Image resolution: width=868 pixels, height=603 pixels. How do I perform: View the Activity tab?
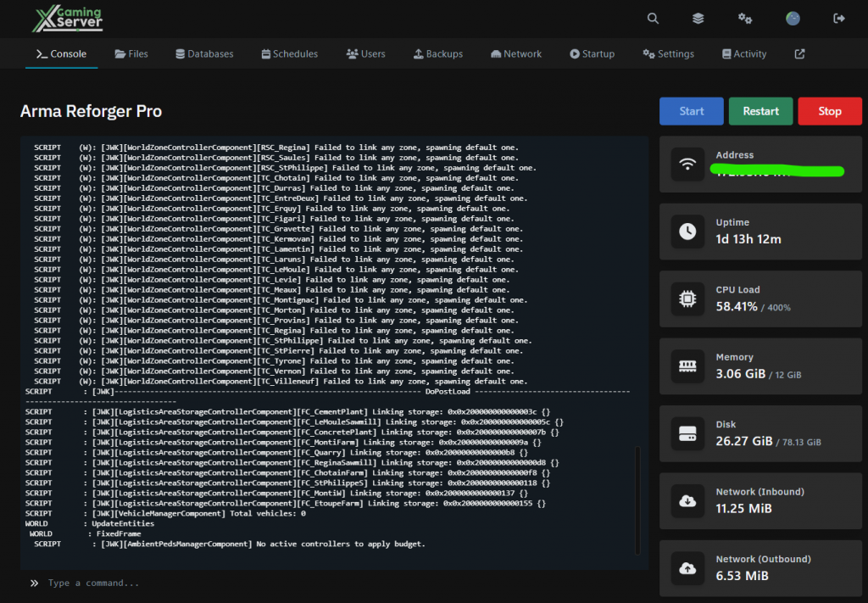point(744,53)
